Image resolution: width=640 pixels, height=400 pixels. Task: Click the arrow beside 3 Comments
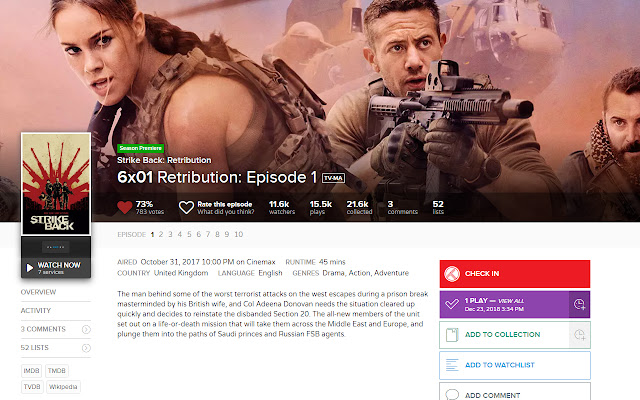pyautogui.click(x=86, y=329)
